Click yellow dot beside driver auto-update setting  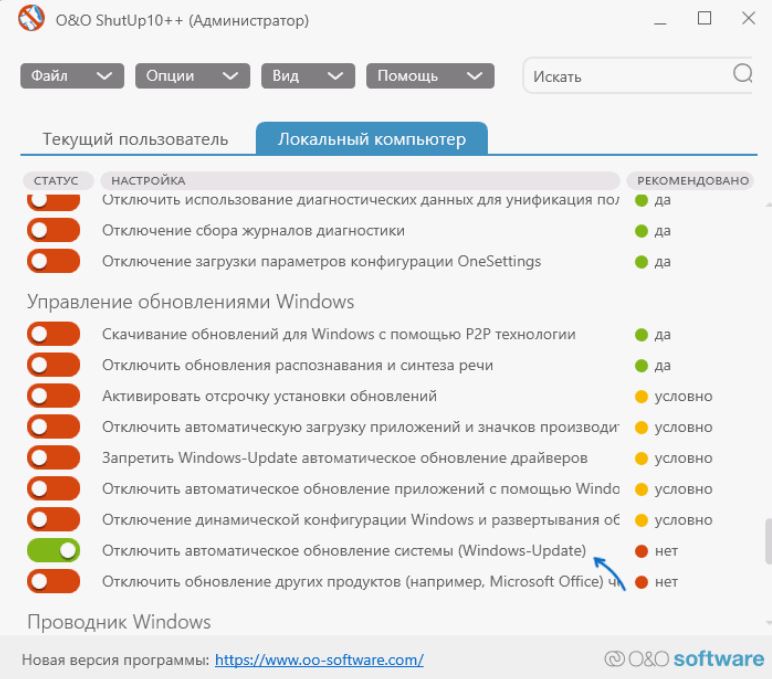(x=641, y=458)
